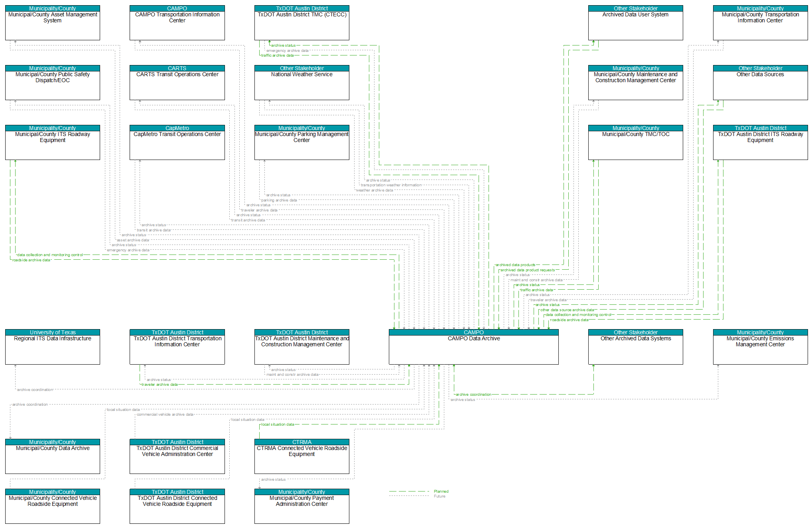This screenshot has height=529, width=812.
Task: Click the 'traffic archive data' label under CTECC
Action: coord(278,55)
